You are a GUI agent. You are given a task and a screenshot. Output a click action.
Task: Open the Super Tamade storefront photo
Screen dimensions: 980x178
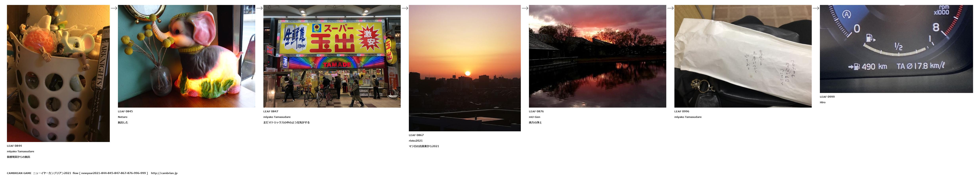(332, 56)
